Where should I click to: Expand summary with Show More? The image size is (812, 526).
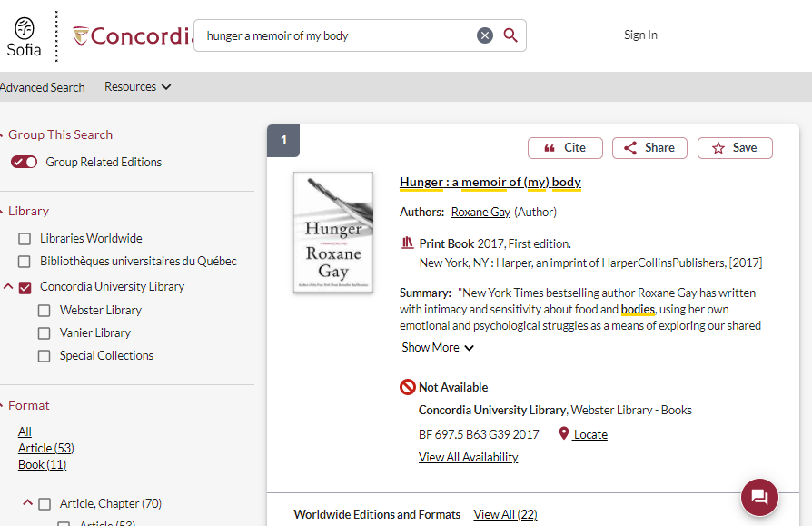pos(438,348)
